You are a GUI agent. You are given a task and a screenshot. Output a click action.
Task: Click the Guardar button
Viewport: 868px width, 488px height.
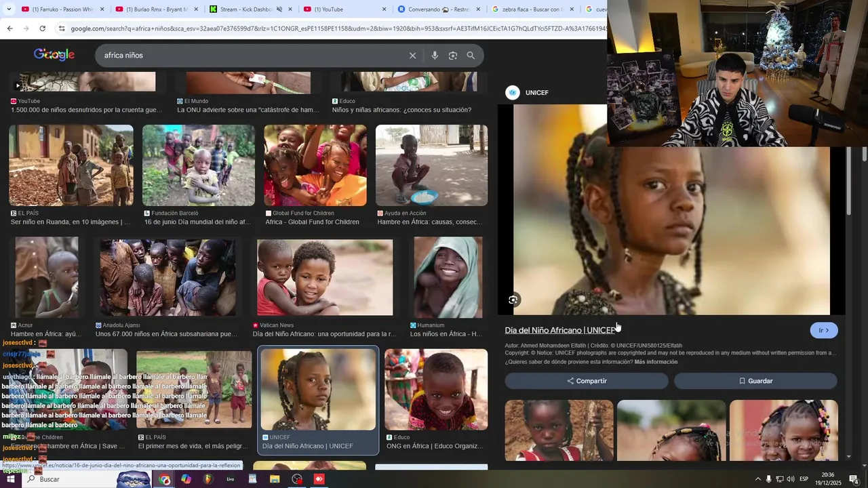point(755,381)
